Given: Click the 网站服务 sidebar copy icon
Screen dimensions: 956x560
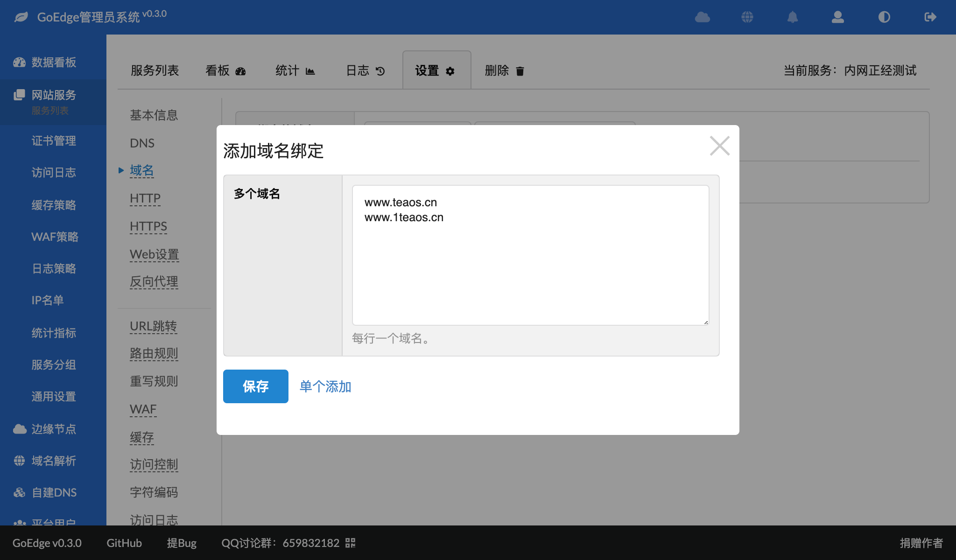Looking at the screenshot, I should pos(19,95).
